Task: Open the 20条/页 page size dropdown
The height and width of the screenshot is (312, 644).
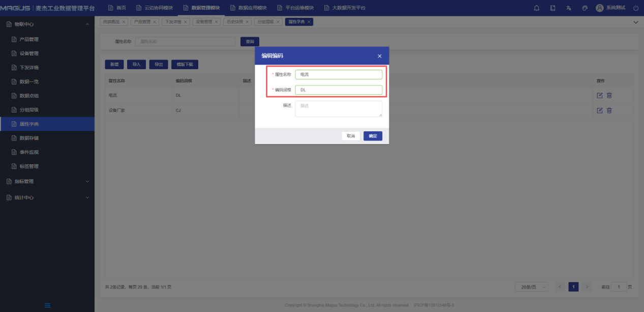Action: [531, 287]
